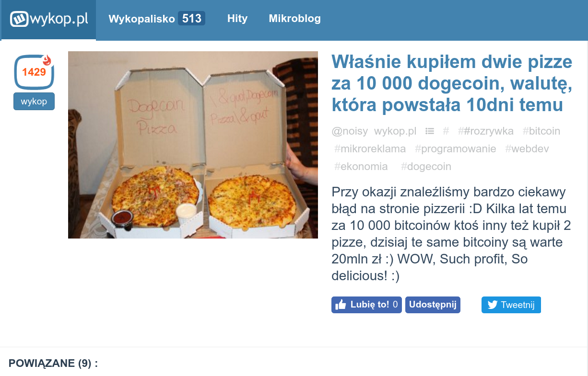588x376 pixels.
Task: Click the Tweetnij button
Action: [511, 305]
